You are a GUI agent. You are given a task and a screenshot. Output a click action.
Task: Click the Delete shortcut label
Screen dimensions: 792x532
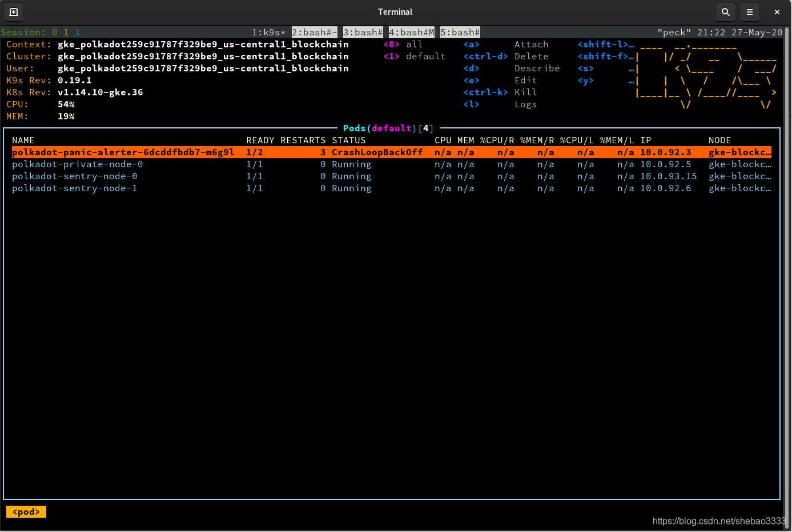[532, 57]
